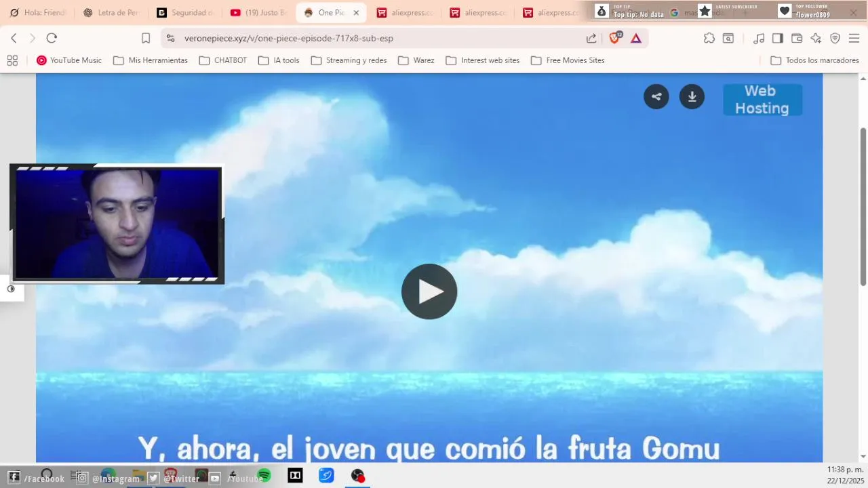Image resolution: width=868 pixels, height=488 pixels.
Task: Share this page via the share icon
Action: [591, 39]
